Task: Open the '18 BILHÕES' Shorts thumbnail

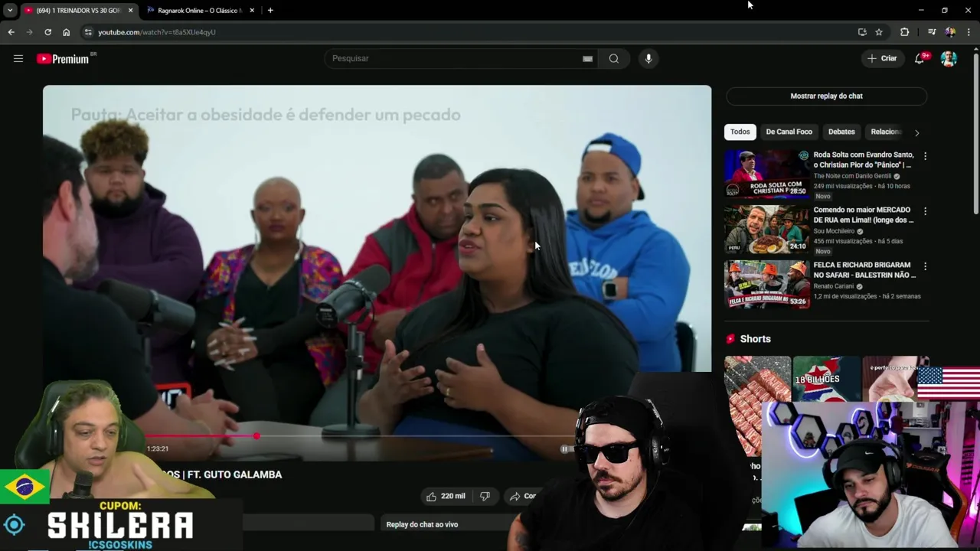Action: pos(826,379)
